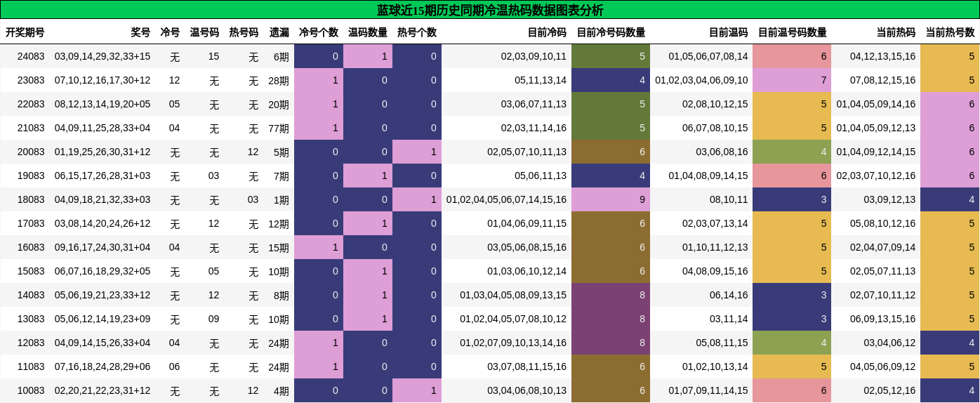This screenshot has width=980, height=403.
Task: Click the 冷号个数 column header
Action: click(x=319, y=32)
